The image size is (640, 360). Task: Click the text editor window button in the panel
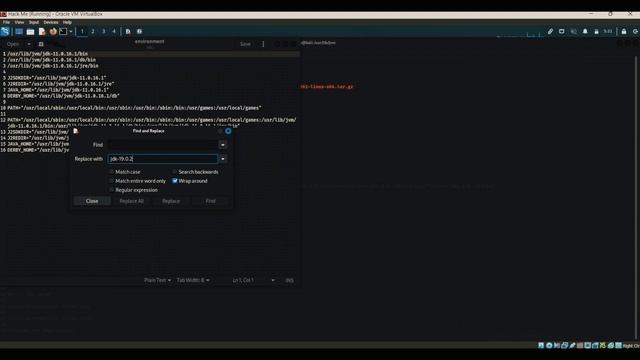coord(128,31)
